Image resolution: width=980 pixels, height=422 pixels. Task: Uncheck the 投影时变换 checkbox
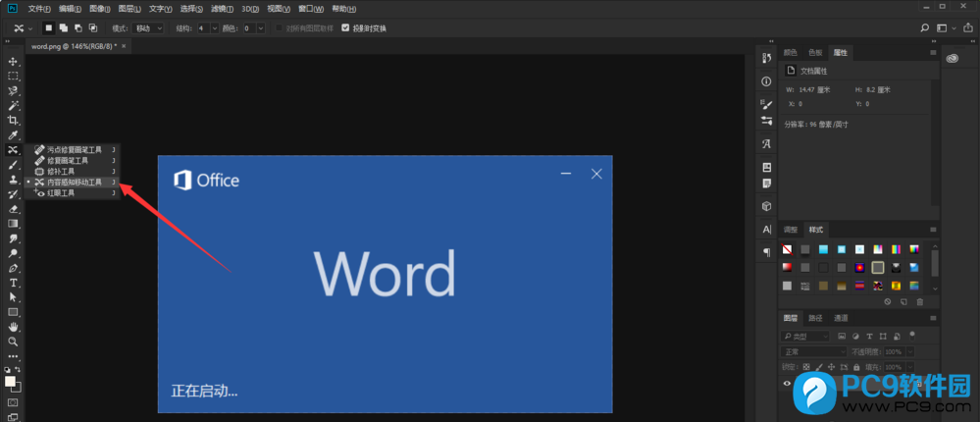pos(345,28)
